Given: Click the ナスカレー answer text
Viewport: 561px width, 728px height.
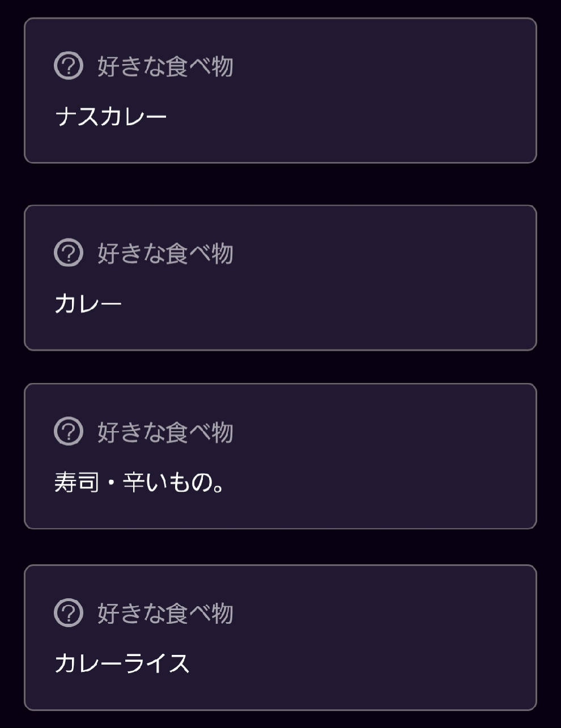Looking at the screenshot, I should point(111,117).
